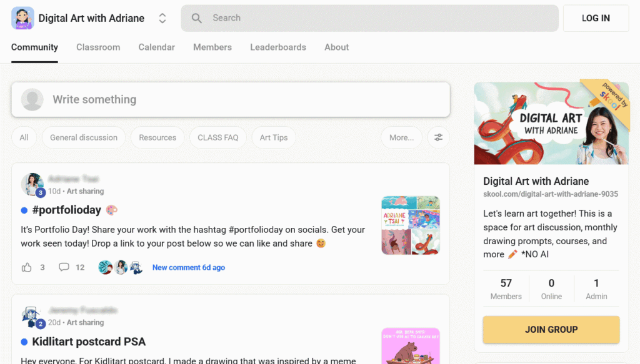This screenshot has width=640, height=364.
Task: Open the Kidlitart postcard PSA post
Action: (89, 342)
